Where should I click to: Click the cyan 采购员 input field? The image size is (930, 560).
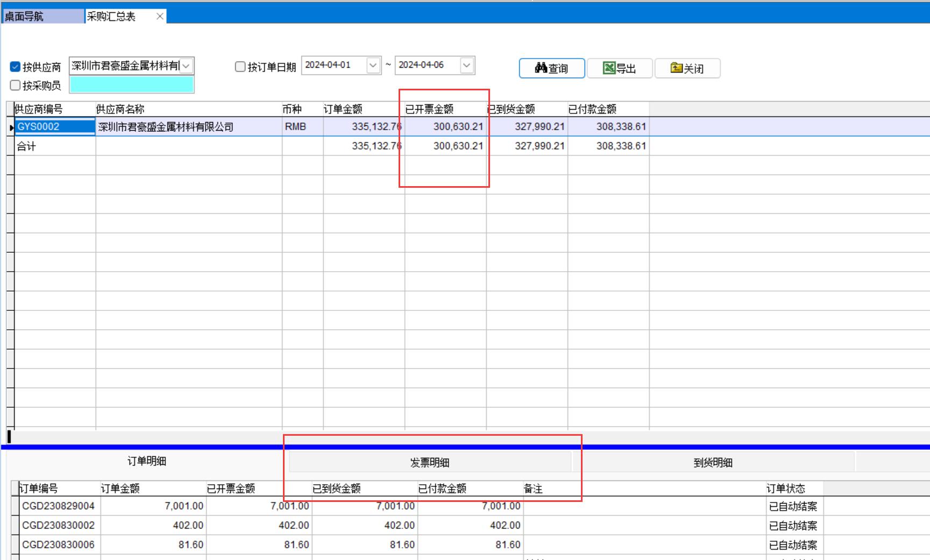(x=132, y=85)
